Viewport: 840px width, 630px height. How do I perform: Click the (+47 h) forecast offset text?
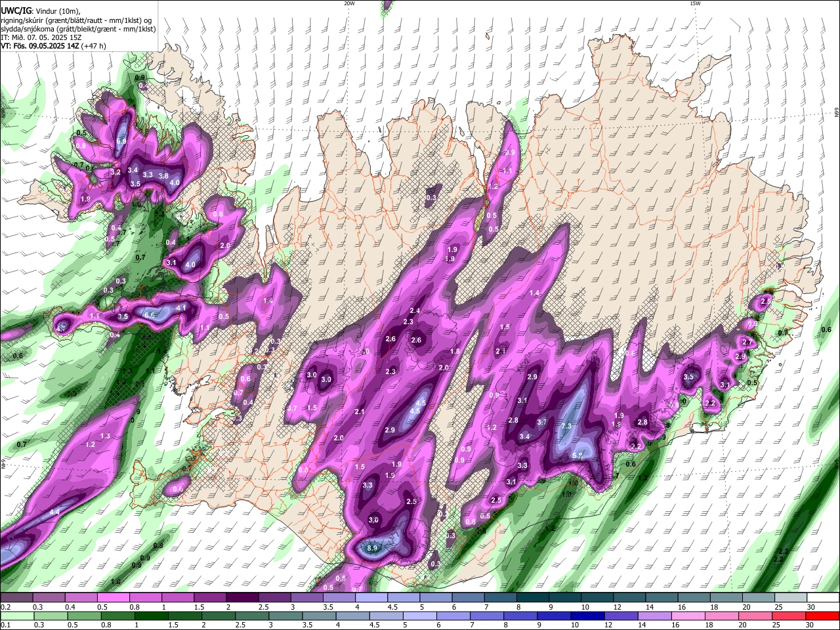click(x=94, y=46)
